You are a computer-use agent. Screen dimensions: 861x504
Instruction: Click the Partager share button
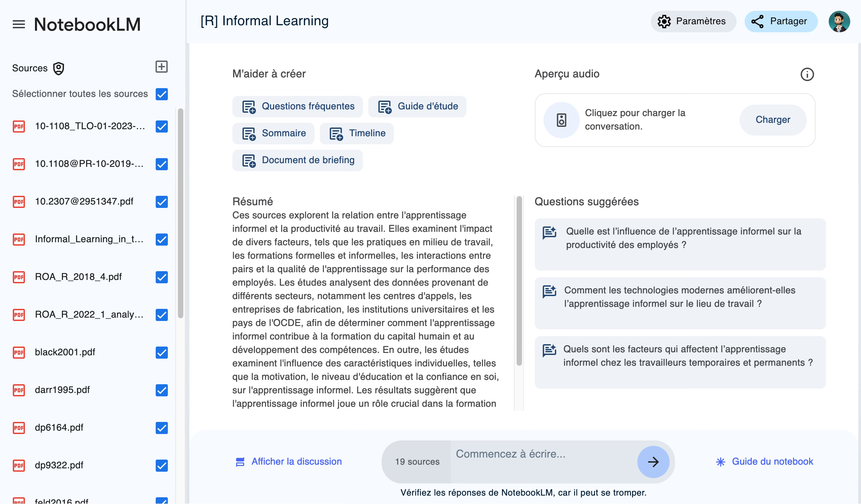[x=780, y=21]
